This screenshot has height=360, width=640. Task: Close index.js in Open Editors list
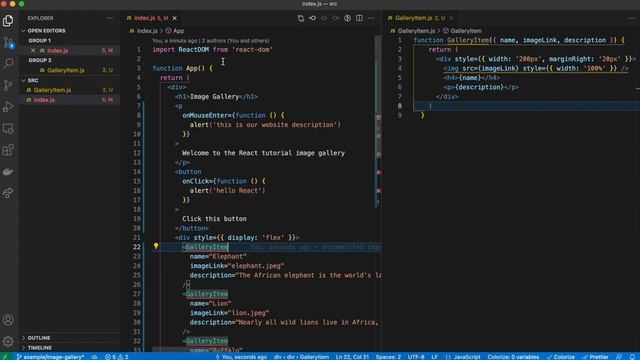pos(33,51)
